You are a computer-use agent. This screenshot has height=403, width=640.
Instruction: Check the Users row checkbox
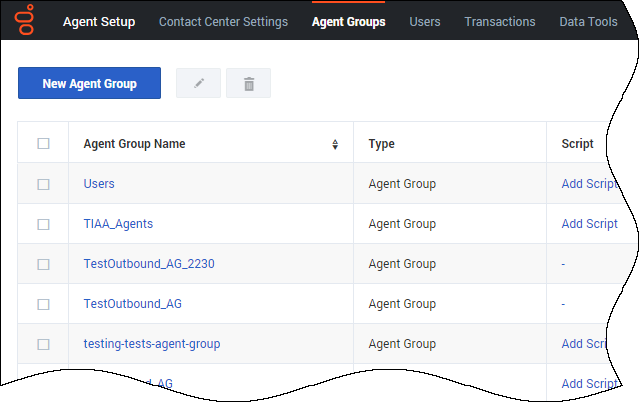(43, 184)
